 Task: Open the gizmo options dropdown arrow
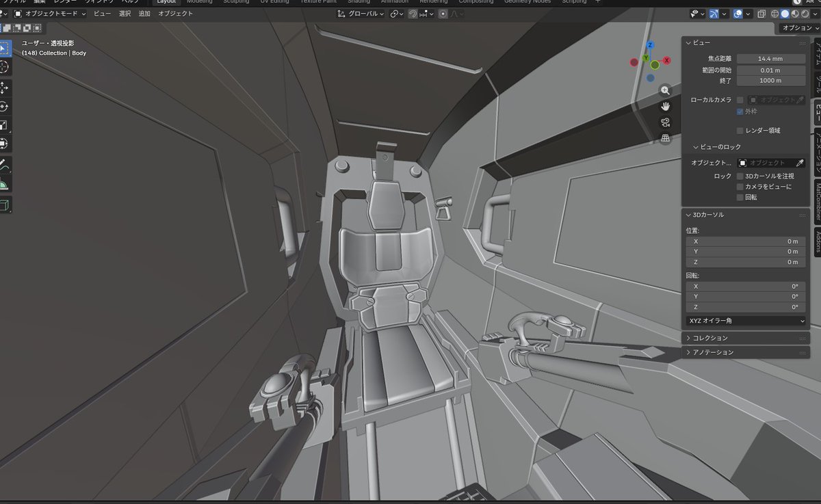coord(725,14)
